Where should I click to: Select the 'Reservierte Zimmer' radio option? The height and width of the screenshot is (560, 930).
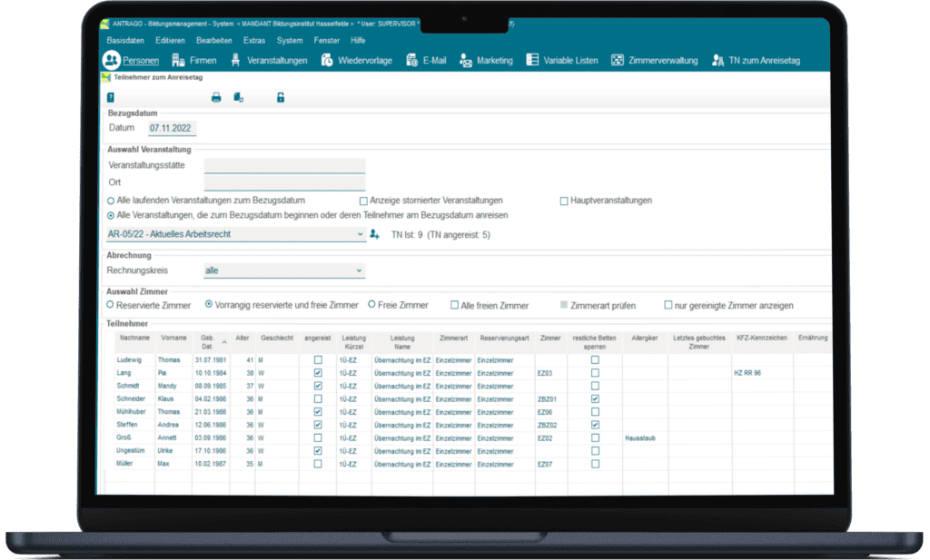tap(110, 305)
